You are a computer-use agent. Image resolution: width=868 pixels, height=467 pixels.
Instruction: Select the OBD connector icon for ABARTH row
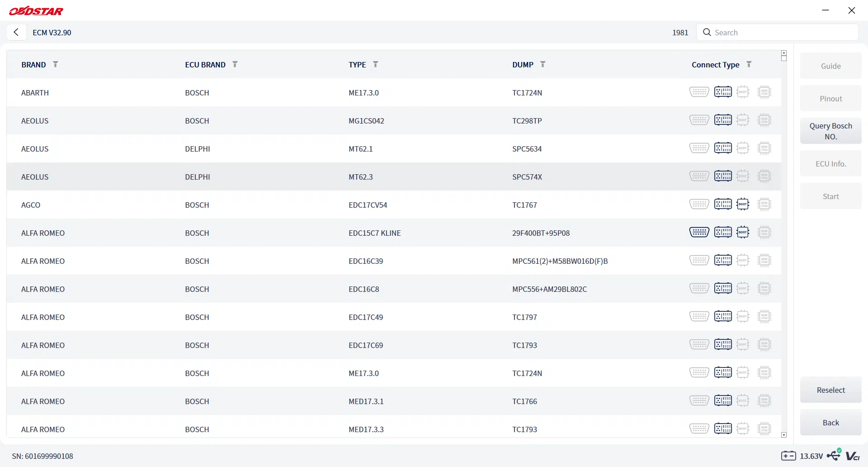(699, 92)
